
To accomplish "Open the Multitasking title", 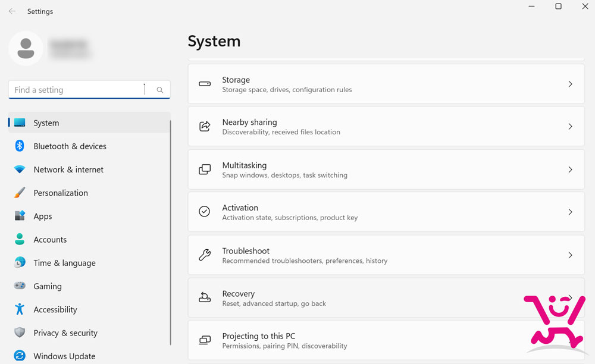I will 245,165.
